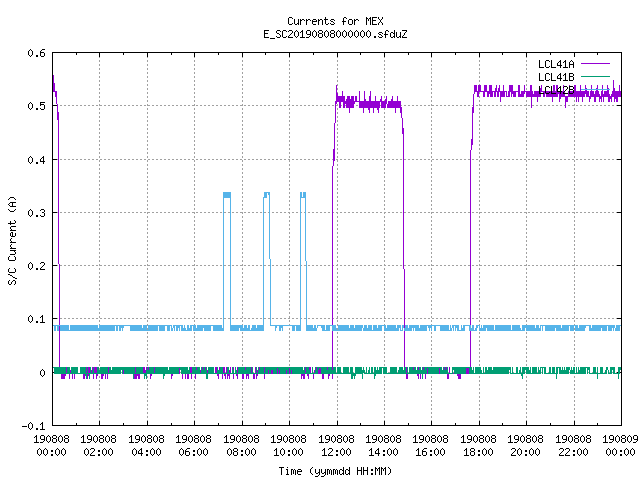Click the y-axis tick value 0.3

tap(36, 213)
